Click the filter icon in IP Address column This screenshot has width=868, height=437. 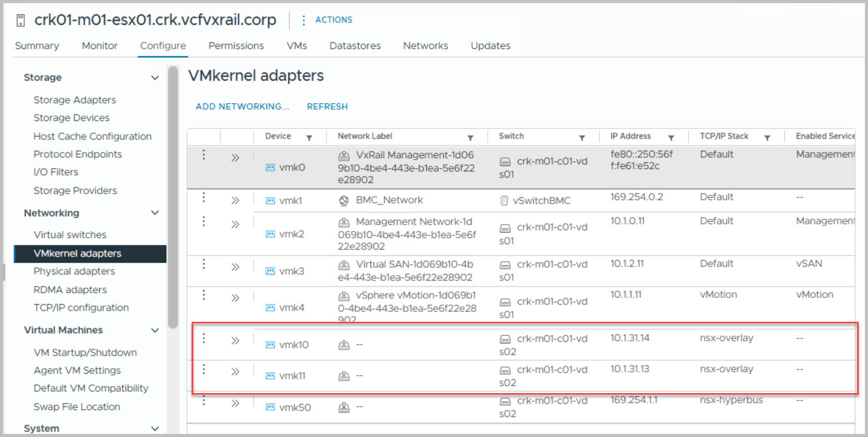pyautogui.click(x=671, y=138)
